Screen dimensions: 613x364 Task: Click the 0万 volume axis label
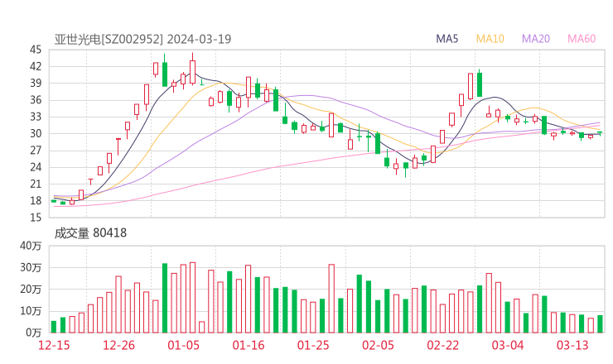pos(33,333)
